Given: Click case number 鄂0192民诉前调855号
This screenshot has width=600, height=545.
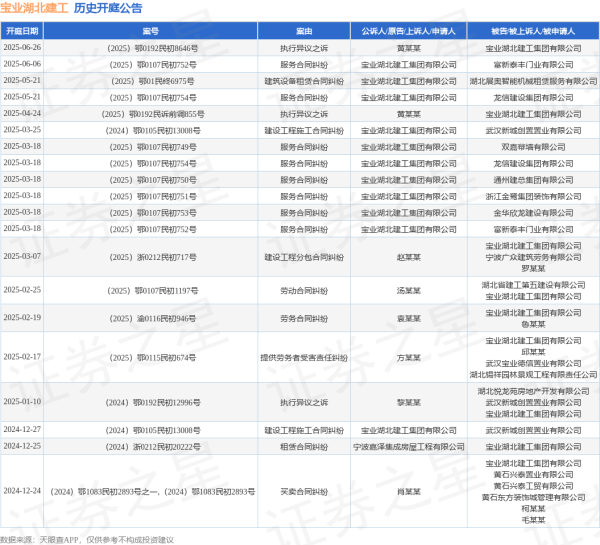Looking at the screenshot, I should pos(152,114).
